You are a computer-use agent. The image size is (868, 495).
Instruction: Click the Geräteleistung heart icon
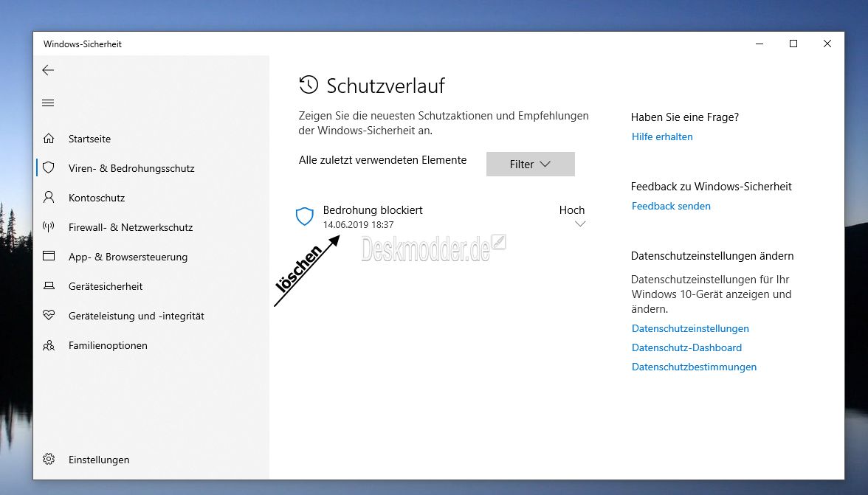pos(49,315)
